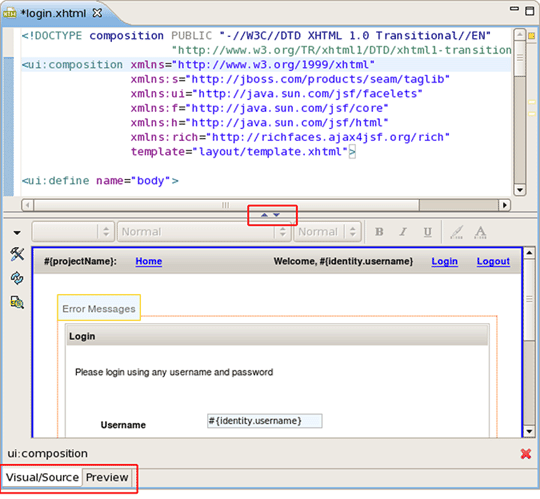Click visual pane scrollbar down arrow
Image resolution: width=540 pixels, height=499 pixels.
[x=529, y=431]
